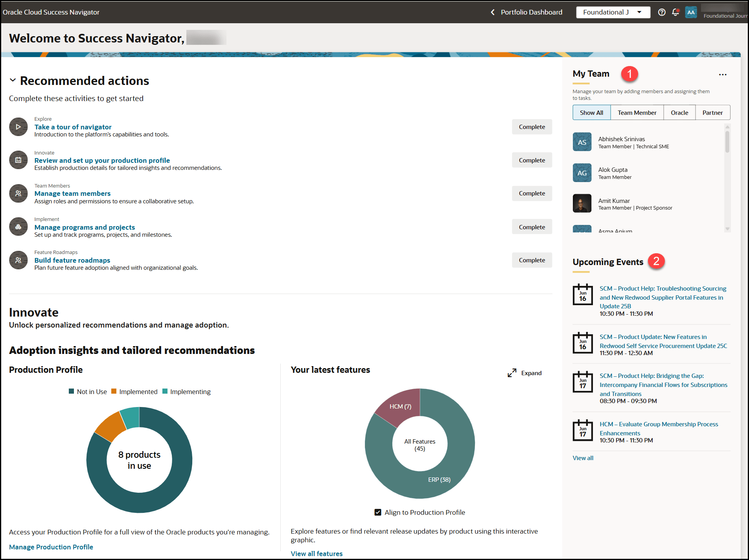Screen dimensions: 749x560
Task: Click calendar icon for HCM Group Membership event
Action: (x=583, y=430)
